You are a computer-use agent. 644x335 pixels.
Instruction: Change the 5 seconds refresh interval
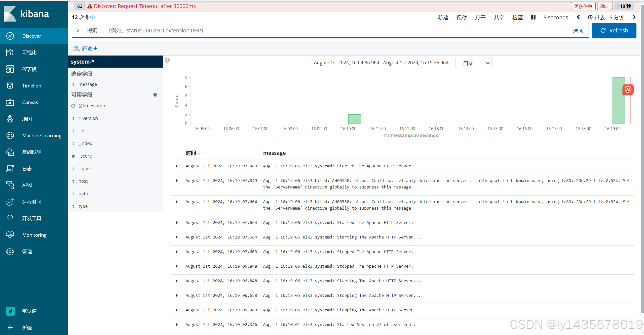pyautogui.click(x=556, y=17)
